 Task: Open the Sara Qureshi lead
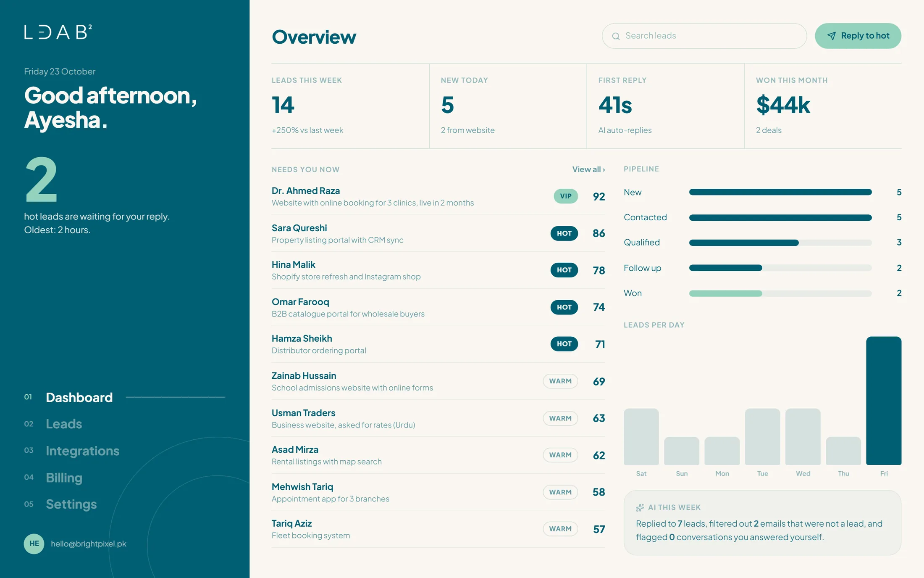[x=438, y=233]
